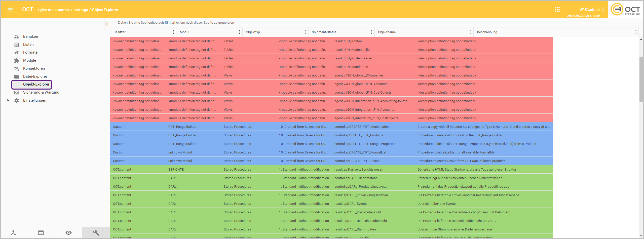Select the structure tree icon at bottom
Screen dimensions: 644x239
click(x=13, y=233)
